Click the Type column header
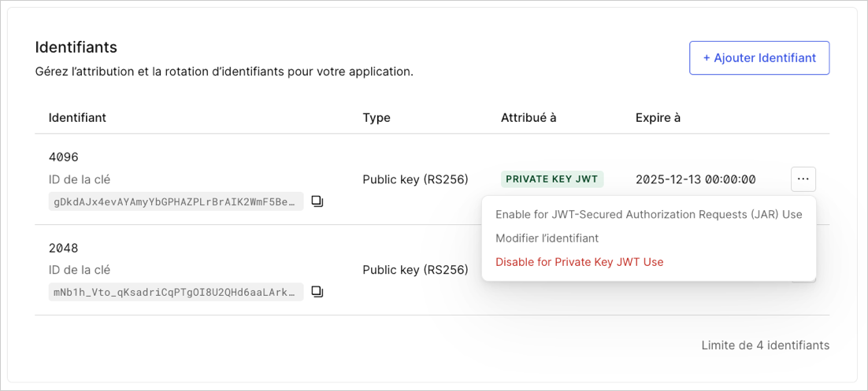This screenshot has height=391, width=868. pyautogui.click(x=377, y=118)
